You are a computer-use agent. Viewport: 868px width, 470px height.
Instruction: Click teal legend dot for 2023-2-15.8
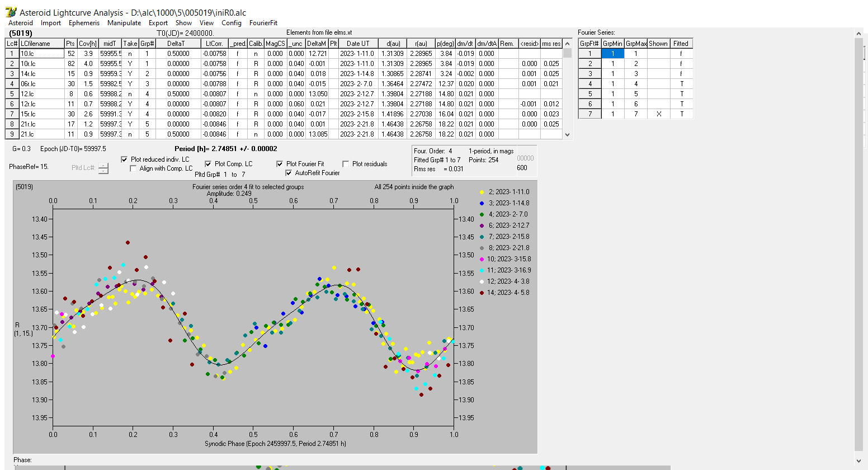pyautogui.click(x=482, y=237)
